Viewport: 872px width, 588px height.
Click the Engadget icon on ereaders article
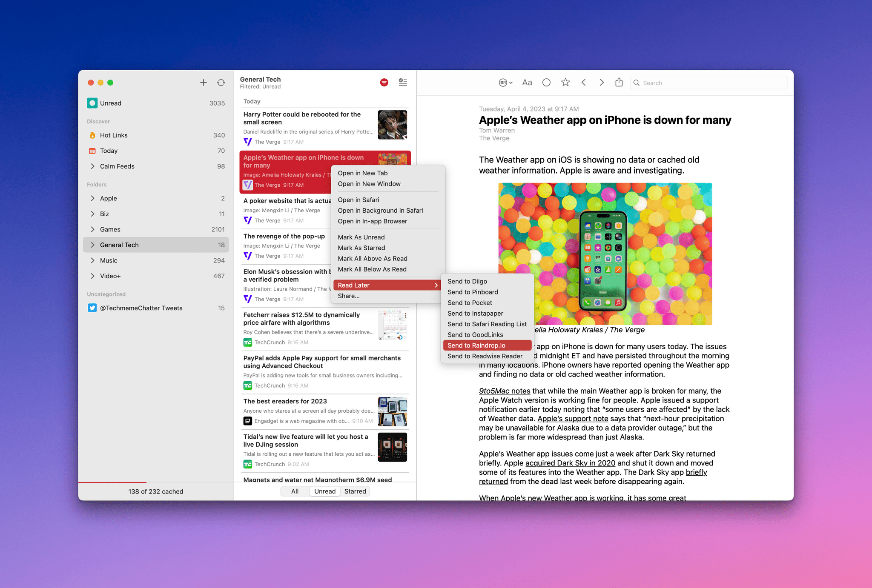coord(248,421)
